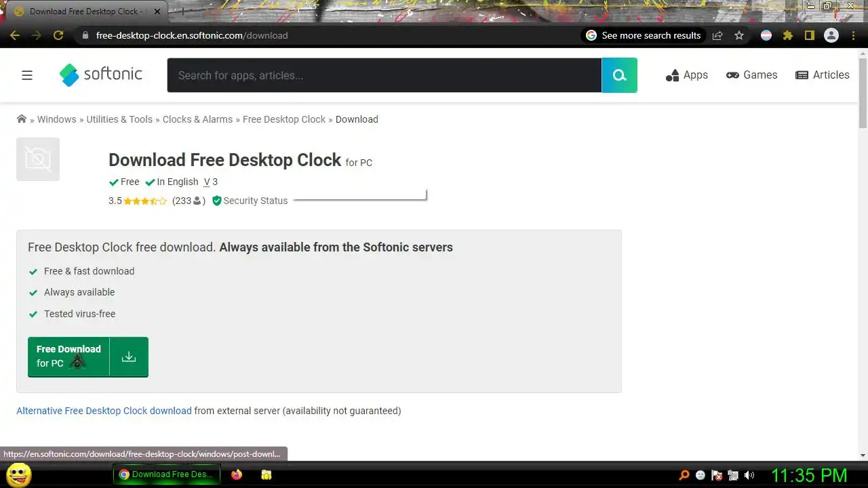Click Free Download for PC button

tap(68, 357)
